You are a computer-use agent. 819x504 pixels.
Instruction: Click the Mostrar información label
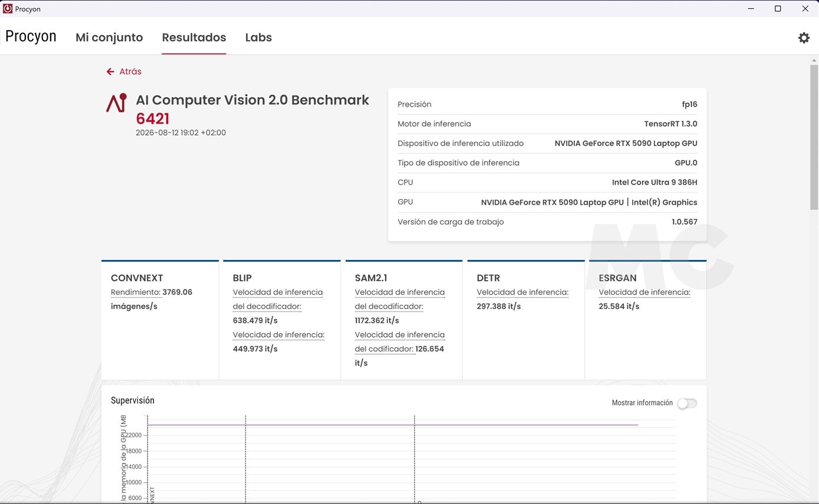642,403
